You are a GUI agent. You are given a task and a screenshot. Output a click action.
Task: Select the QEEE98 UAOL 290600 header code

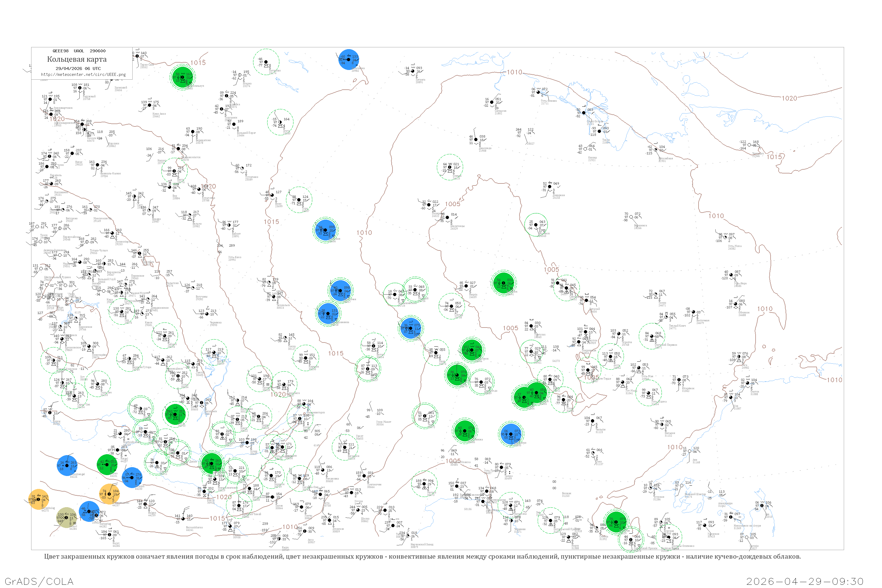coord(79,51)
